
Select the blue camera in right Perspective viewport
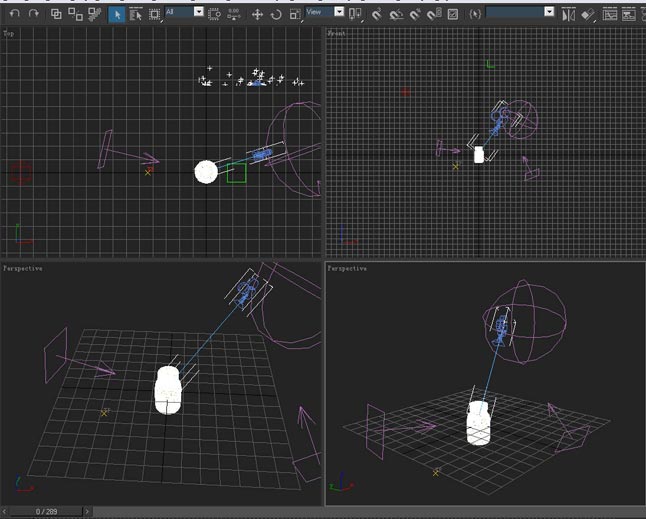[501, 330]
